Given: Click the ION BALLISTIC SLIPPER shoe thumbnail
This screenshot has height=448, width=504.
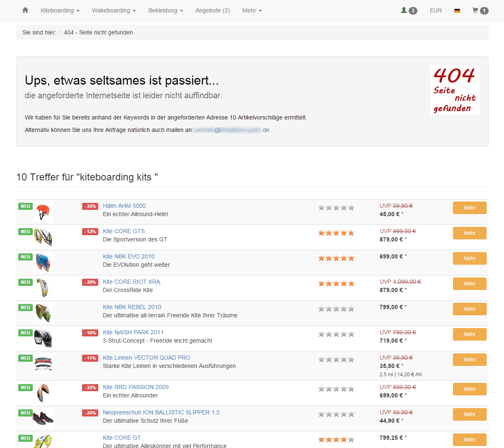Looking at the screenshot, I should point(43,419).
